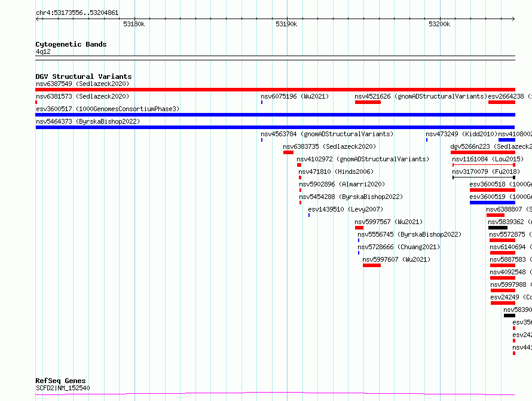Click the DGV Structural Variants track title
This screenshot has width=532, height=401.
84,76
